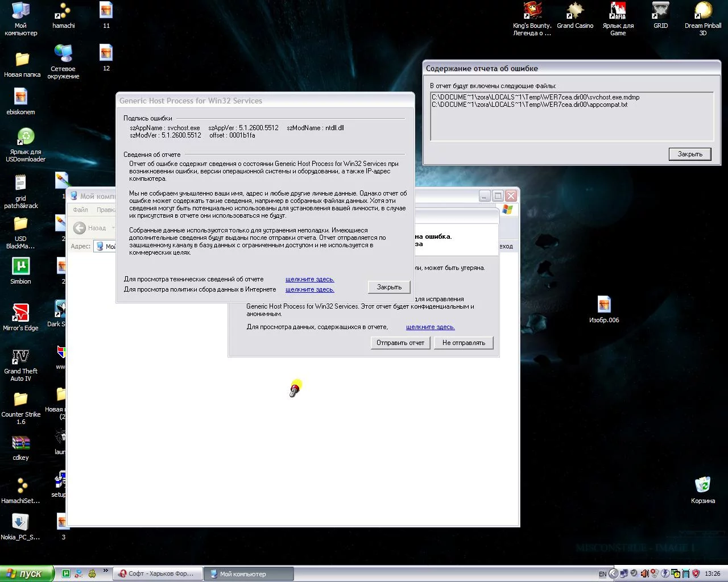Close the error signature details dialog

pos(389,287)
